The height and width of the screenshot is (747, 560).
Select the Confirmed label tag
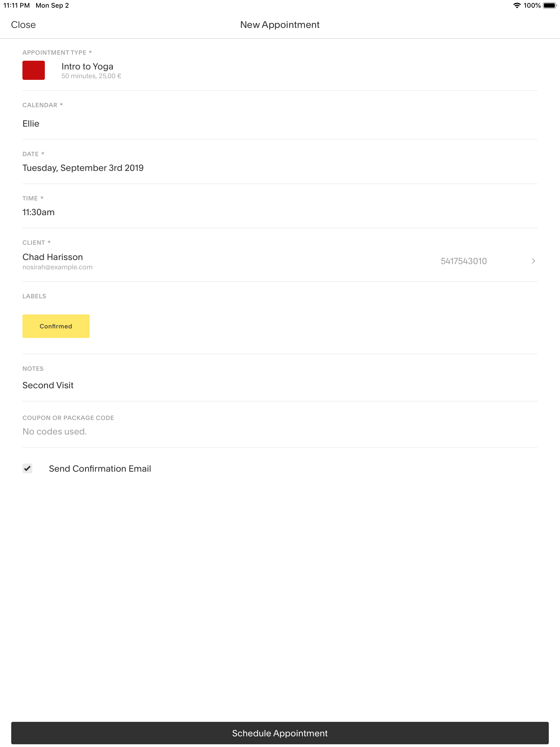click(x=56, y=326)
